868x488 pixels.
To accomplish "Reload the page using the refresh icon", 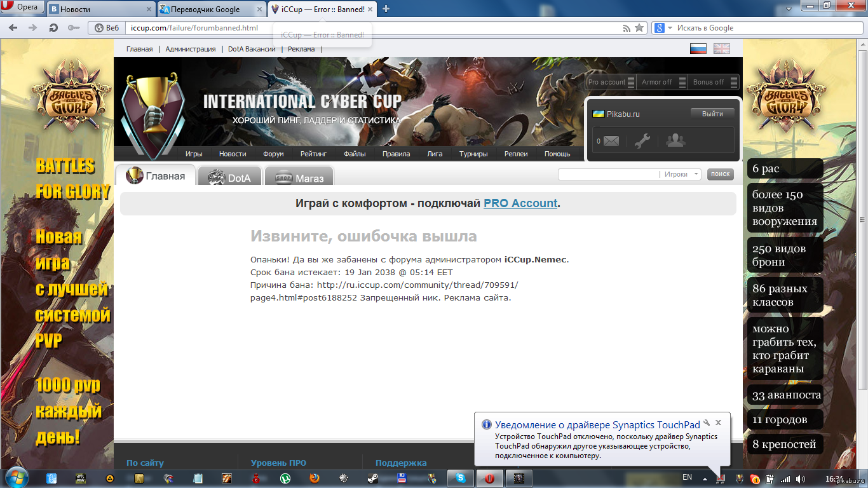I will tap(53, 28).
